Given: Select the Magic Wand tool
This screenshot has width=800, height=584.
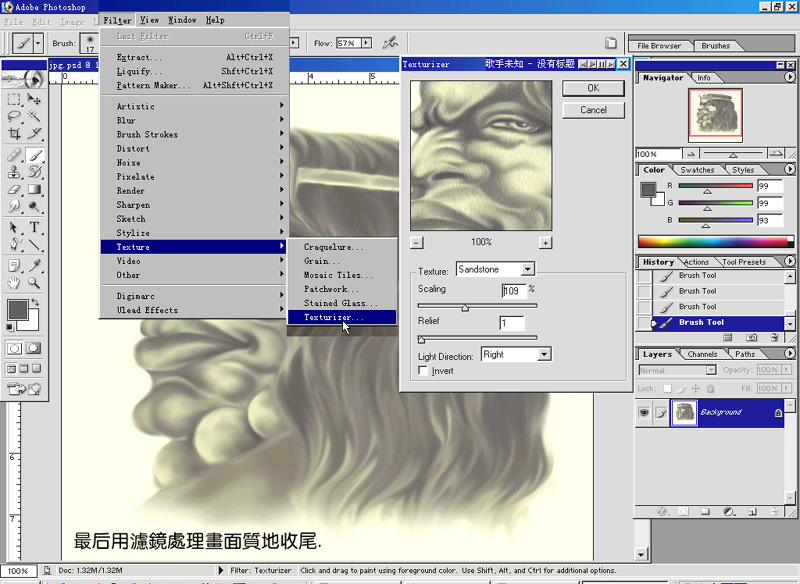Looking at the screenshot, I should click(34, 116).
